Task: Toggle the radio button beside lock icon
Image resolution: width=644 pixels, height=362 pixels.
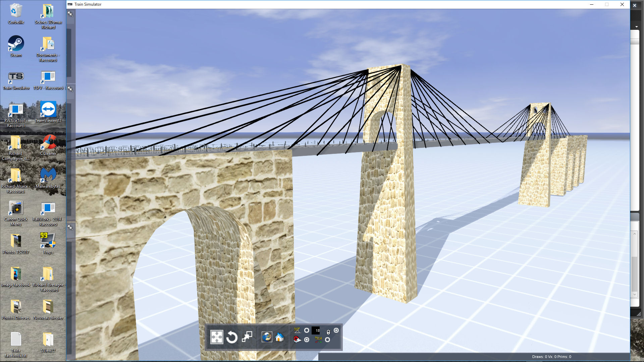Action: tap(336, 330)
